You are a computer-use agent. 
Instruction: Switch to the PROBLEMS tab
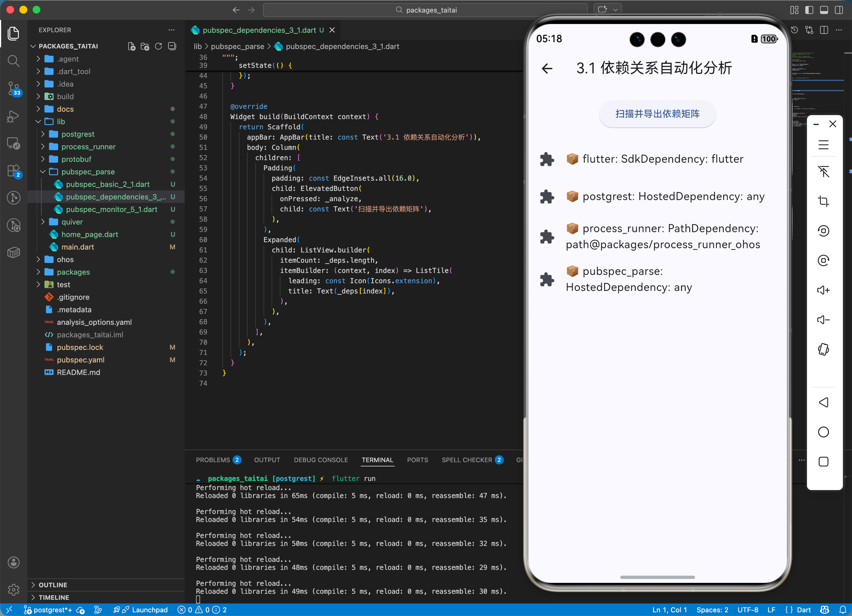pyautogui.click(x=213, y=460)
